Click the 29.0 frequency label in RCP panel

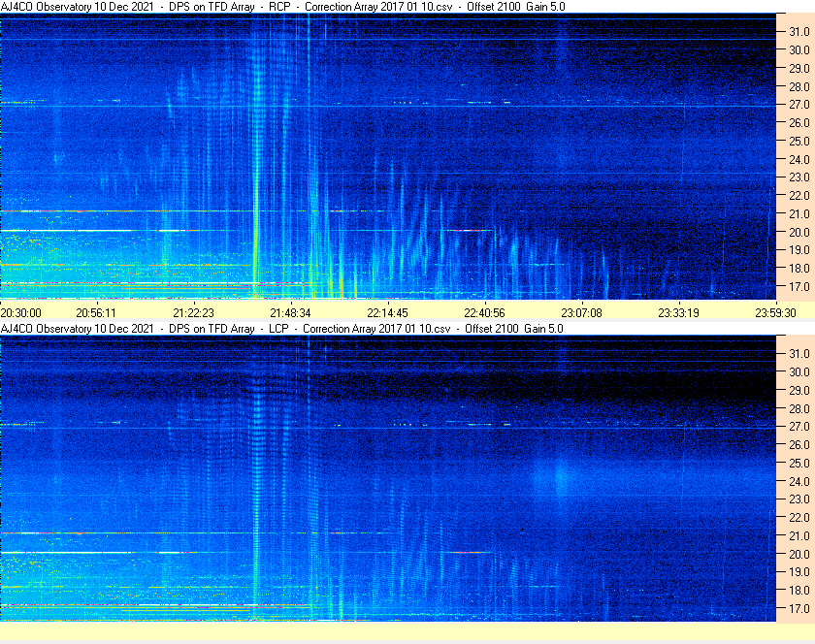(x=799, y=68)
